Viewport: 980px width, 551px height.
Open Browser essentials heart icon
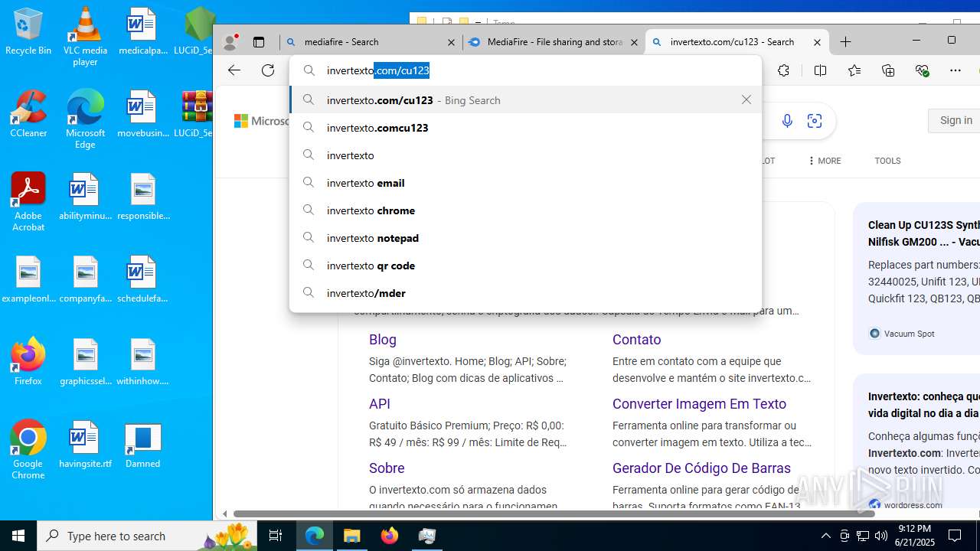point(922,70)
